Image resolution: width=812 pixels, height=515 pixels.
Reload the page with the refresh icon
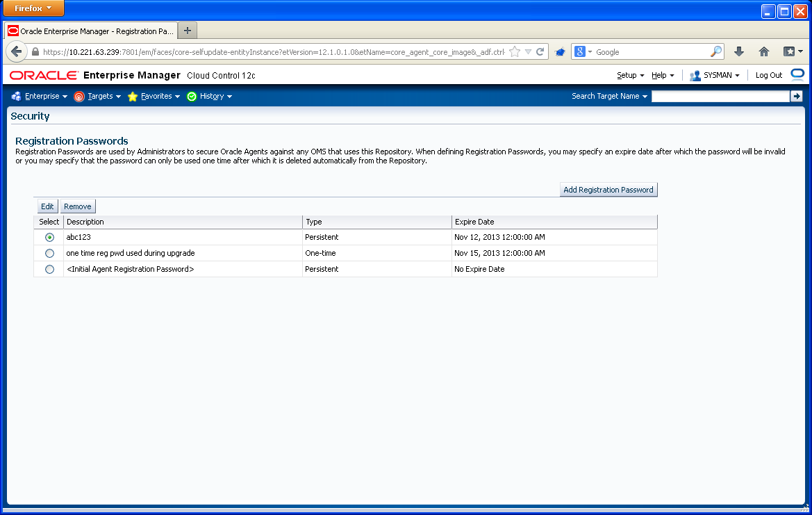[x=540, y=52]
